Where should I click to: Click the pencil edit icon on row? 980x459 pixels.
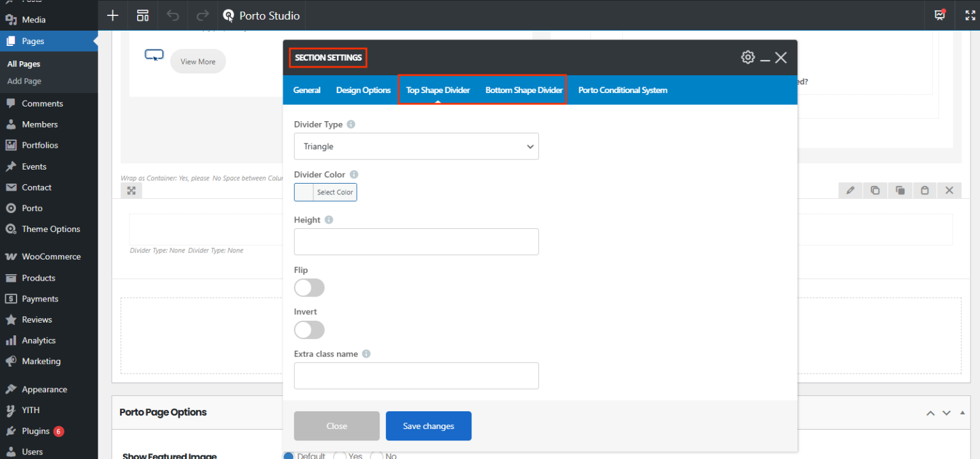pos(850,190)
